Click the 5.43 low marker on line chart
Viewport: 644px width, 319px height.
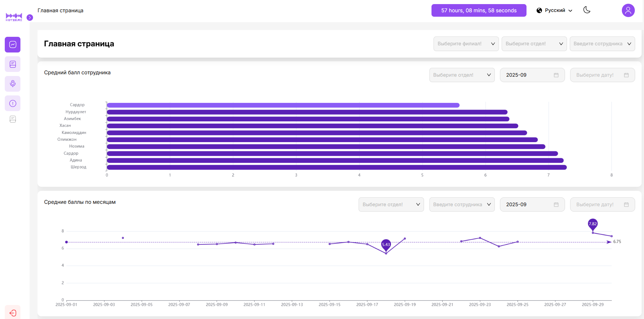pos(386,245)
